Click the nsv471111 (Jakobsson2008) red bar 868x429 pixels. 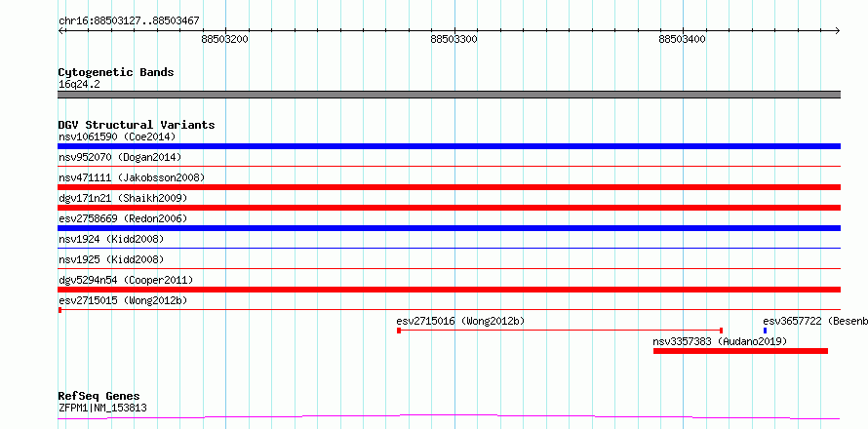tap(449, 187)
